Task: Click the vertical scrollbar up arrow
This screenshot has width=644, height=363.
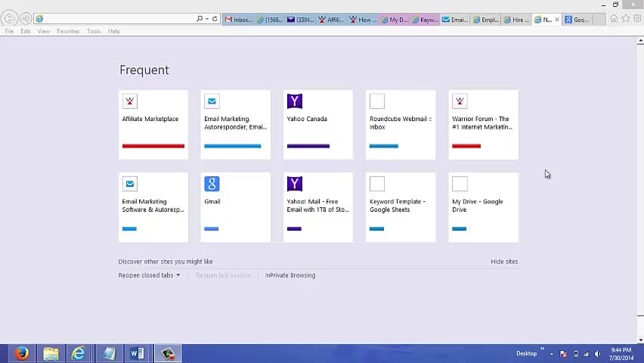Action: click(640, 41)
